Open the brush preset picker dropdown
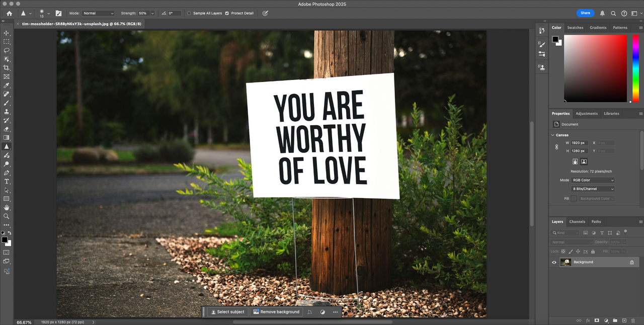This screenshot has height=325, width=644. tap(48, 13)
